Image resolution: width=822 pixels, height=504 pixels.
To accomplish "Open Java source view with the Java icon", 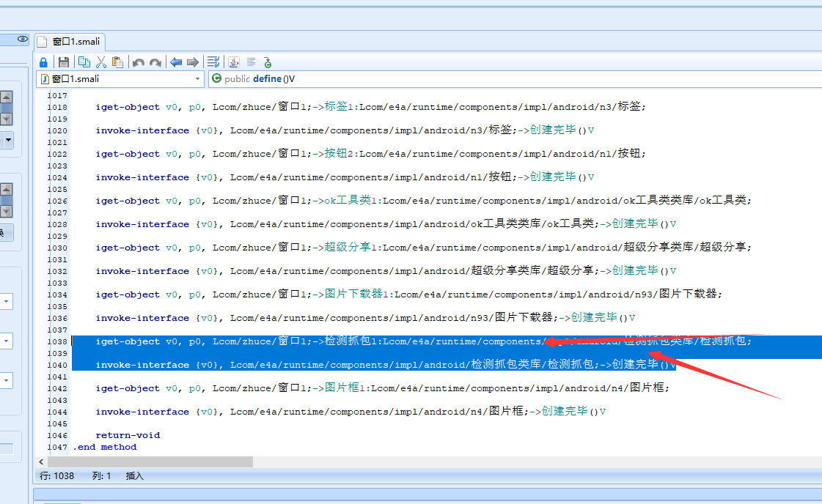I will [234, 62].
